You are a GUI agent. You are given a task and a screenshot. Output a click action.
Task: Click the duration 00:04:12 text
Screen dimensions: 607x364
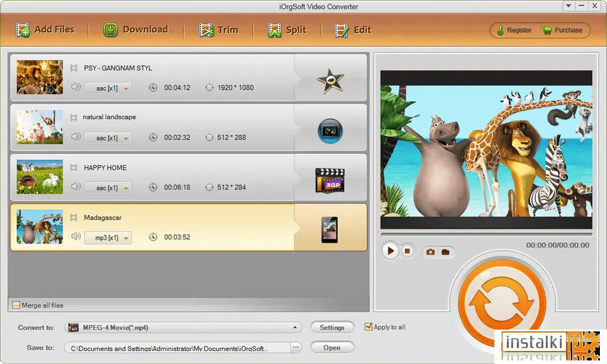tap(177, 88)
